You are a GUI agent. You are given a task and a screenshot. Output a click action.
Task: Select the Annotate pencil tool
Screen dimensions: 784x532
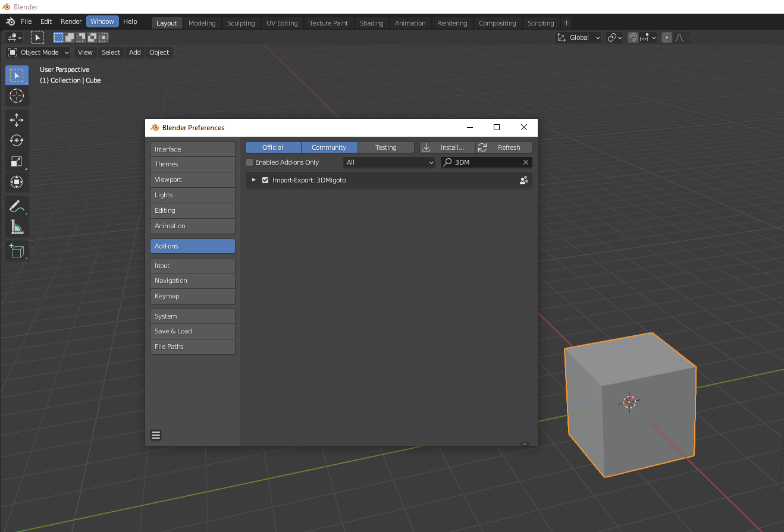pos(17,206)
